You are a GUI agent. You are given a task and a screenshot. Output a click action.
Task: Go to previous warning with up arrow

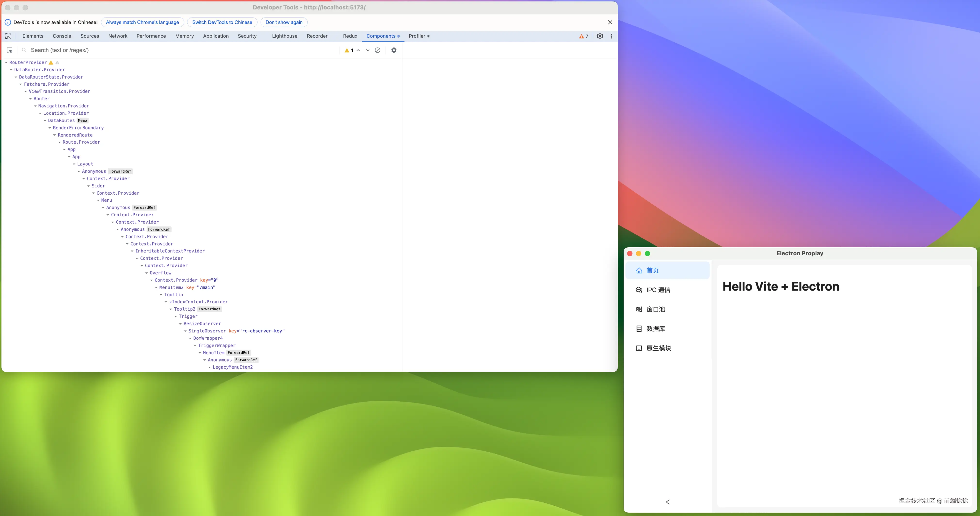[x=358, y=50]
